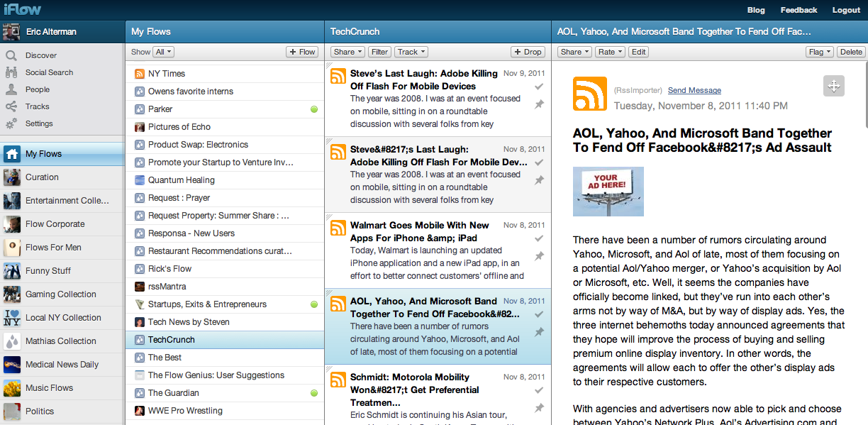
Task: Pin the Nov 8 Steve&#8217;s Last Laugh drop
Action: (x=539, y=180)
